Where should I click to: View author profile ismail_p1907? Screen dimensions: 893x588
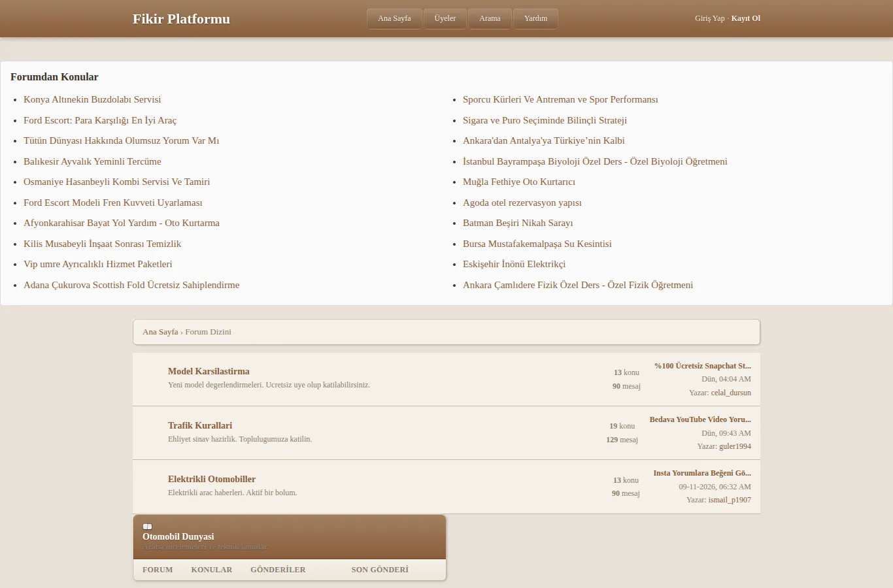pos(730,500)
